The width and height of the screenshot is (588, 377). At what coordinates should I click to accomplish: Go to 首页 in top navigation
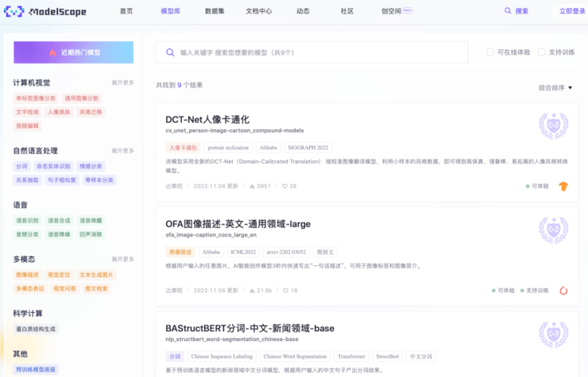(126, 11)
